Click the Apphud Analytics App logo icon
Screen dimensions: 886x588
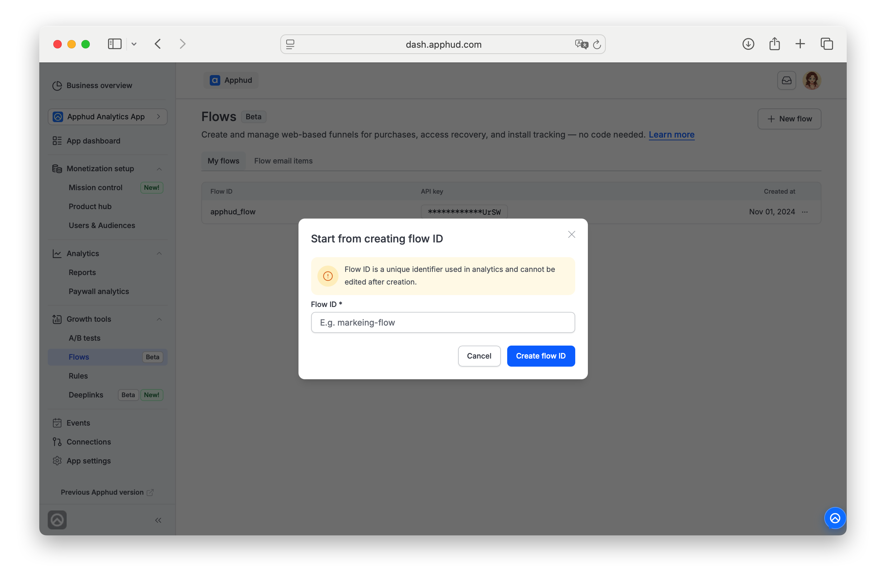tap(58, 116)
